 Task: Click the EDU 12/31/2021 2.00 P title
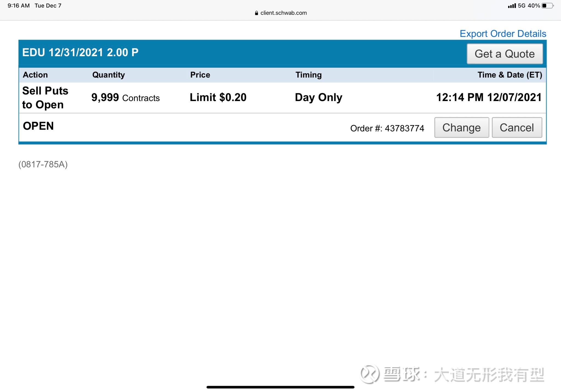[x=80, y=53]
